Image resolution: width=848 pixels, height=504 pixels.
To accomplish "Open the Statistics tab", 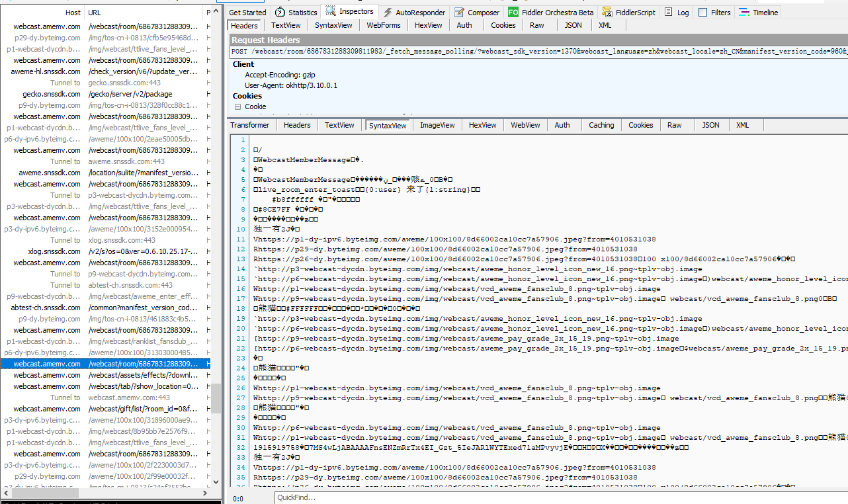I will point(296,12).
